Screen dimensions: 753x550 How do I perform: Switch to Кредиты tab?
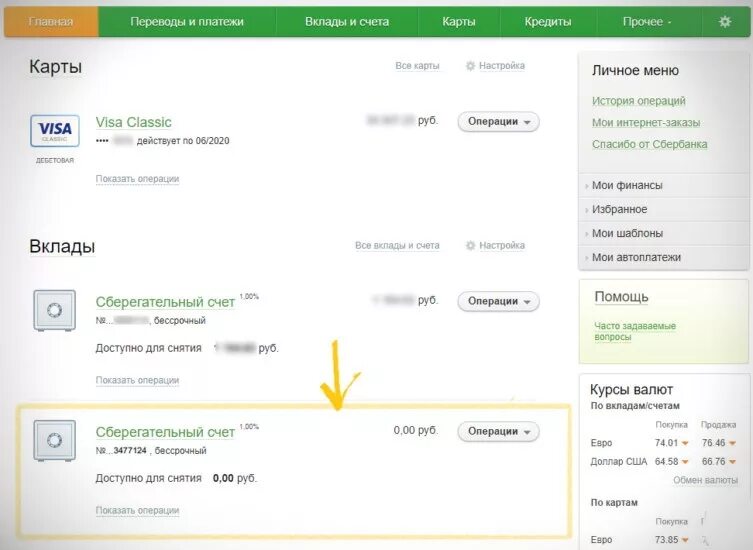click(x=548, y=22)
